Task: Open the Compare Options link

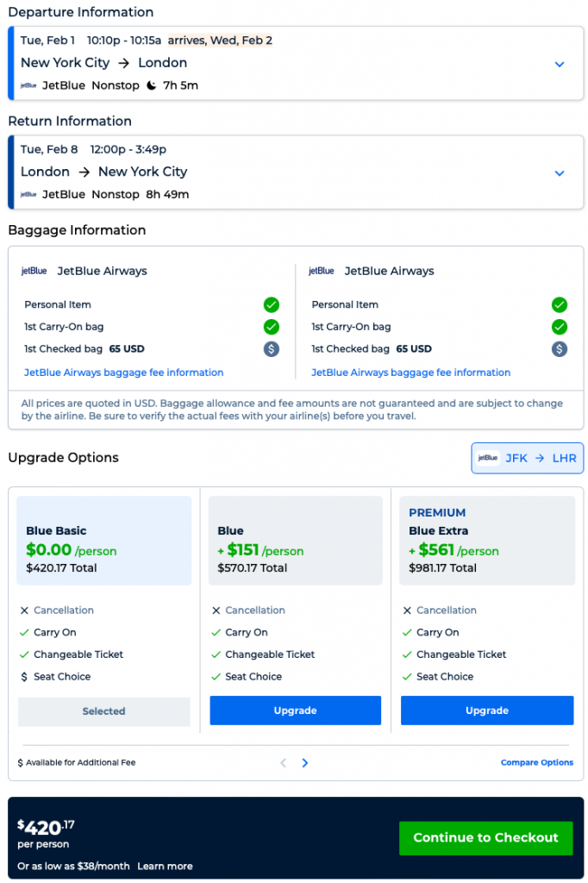Action: pos(537,763)
